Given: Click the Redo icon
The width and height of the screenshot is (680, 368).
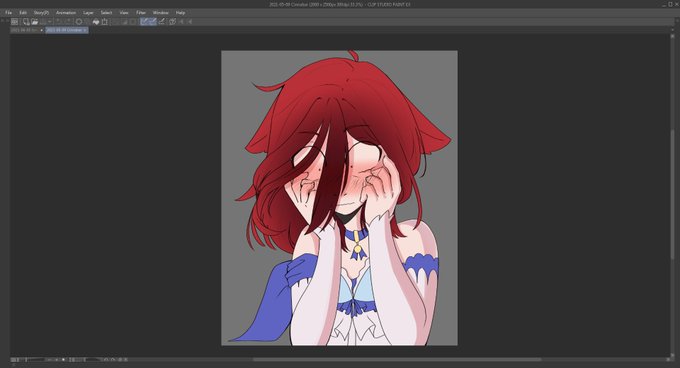Looking at the screenshot, I should pyautogui.click(x=68, y=22).
